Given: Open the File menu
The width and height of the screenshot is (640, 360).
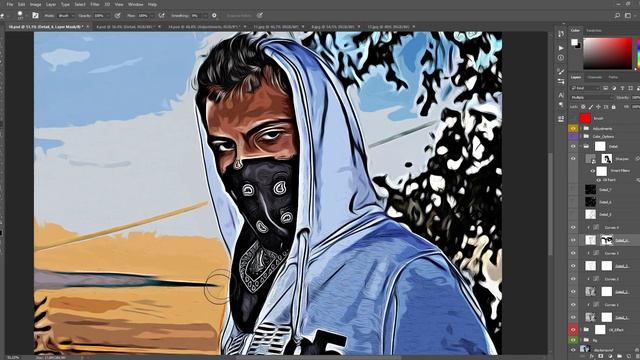Looking at the screenshot, I should [10, 4].
